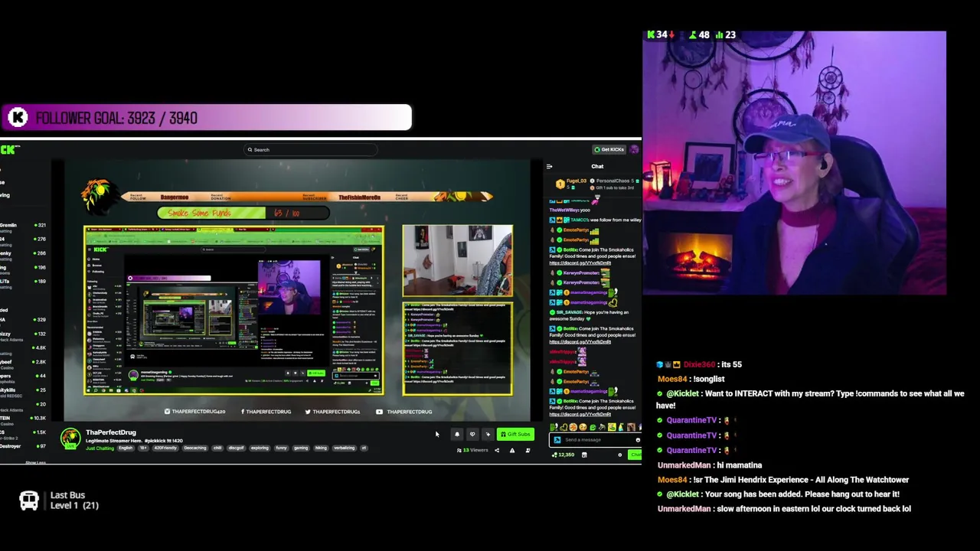Click the Smoke Some Funds progress bar
The width and height of the screenshot is (980, 551).
click(x=243, y=213)
